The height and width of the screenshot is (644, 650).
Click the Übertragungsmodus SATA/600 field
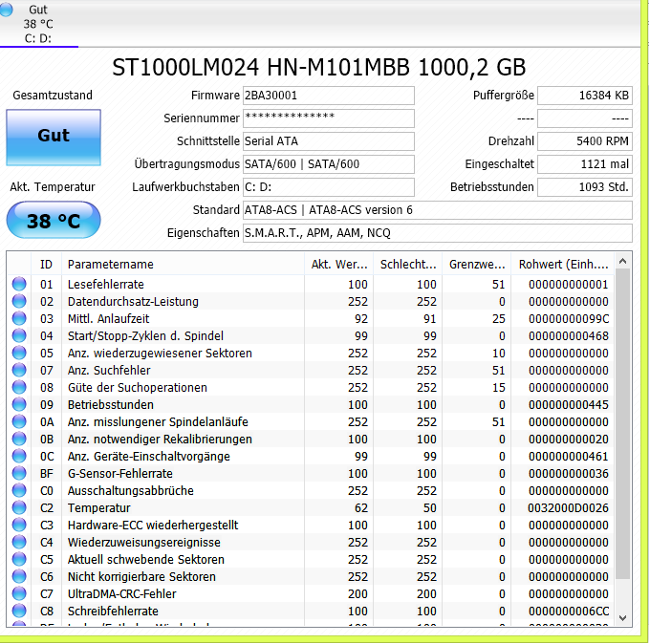[328, 164]
